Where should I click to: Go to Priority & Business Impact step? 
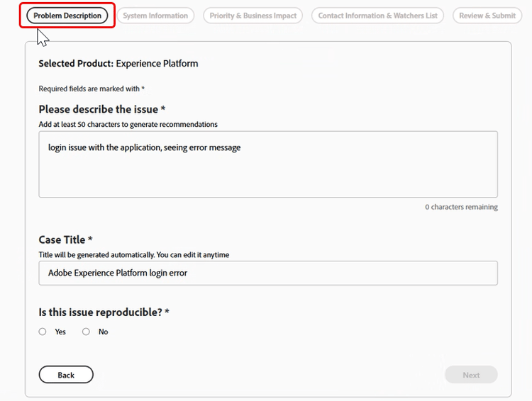253,16
